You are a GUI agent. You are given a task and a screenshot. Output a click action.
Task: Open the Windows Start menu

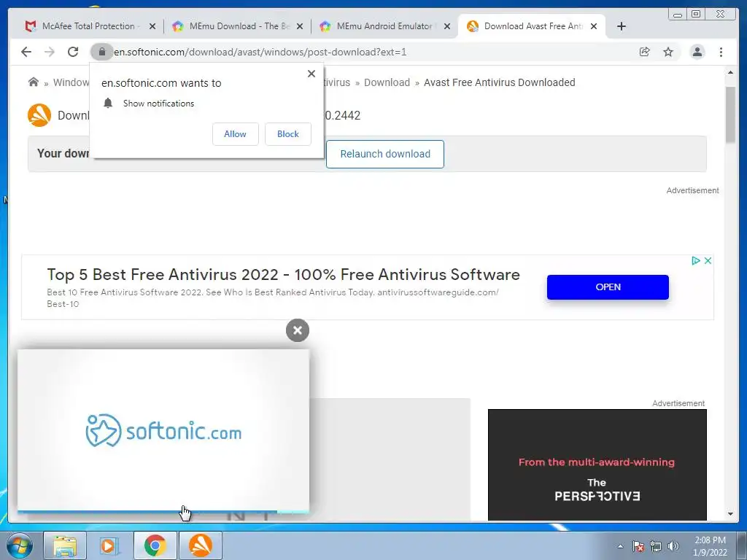19,545
